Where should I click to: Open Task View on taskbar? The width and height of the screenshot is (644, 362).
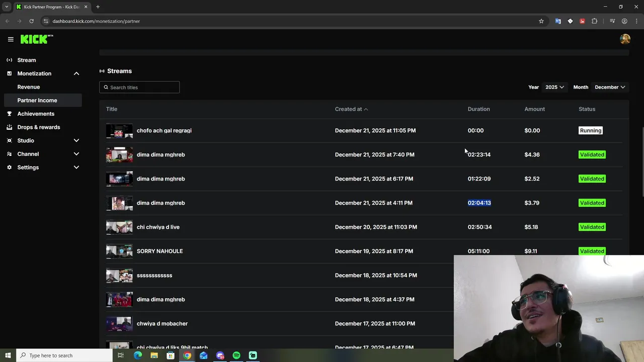(x=120, y=355)
